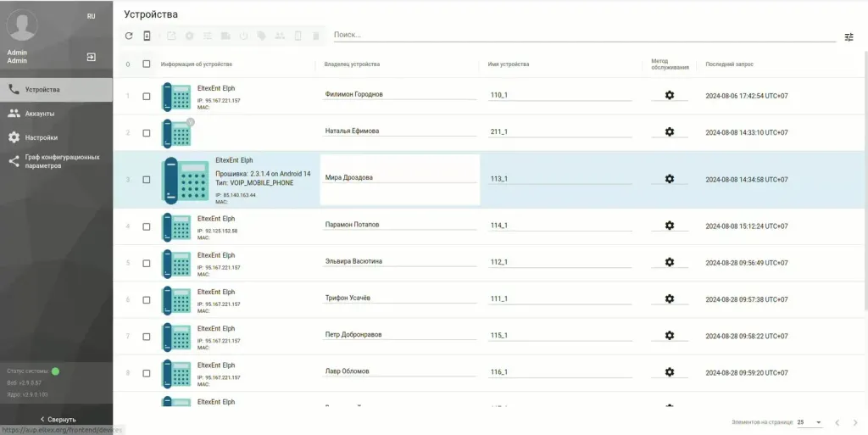The width and height of the screenshot is (868, 435).
Task: Switch language via the RU selector
Action: tap(91, 16)
